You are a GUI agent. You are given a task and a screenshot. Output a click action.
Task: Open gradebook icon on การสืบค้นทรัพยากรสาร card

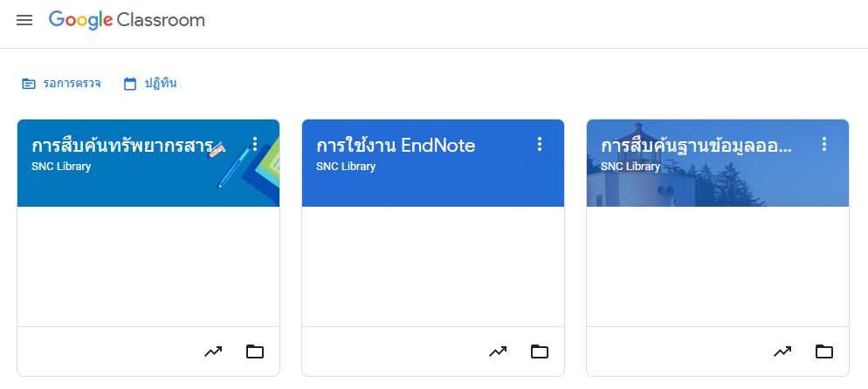213,351
